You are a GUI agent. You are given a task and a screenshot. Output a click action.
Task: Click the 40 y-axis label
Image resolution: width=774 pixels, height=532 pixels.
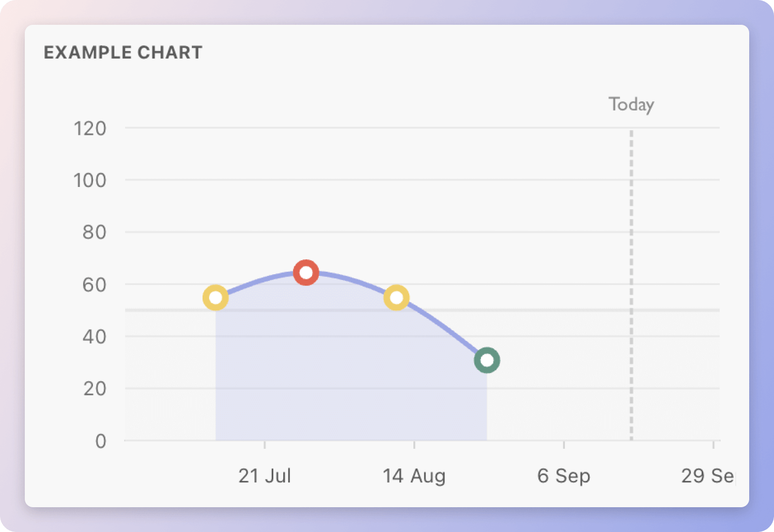pos(94,337)
